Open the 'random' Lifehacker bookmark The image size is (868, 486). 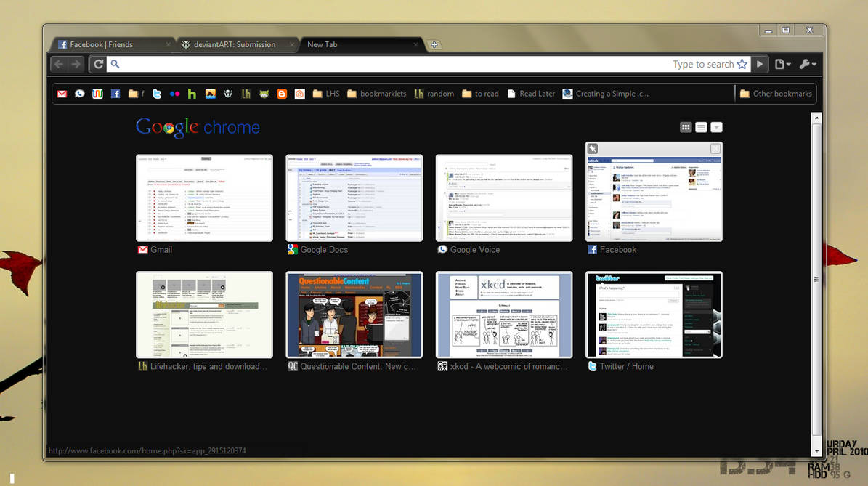click(434, 94)
